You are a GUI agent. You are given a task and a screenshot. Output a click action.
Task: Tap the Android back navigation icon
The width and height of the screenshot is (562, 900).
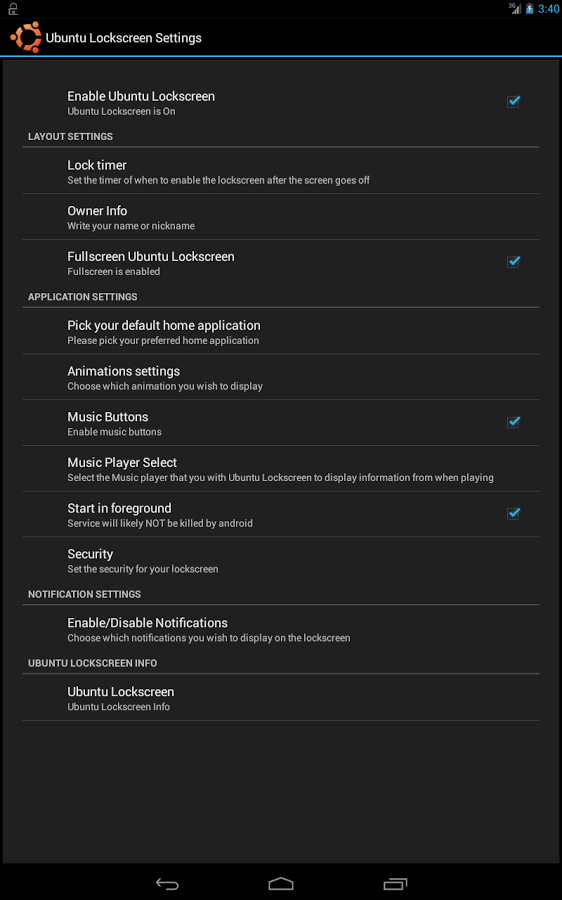coord(167,883)
